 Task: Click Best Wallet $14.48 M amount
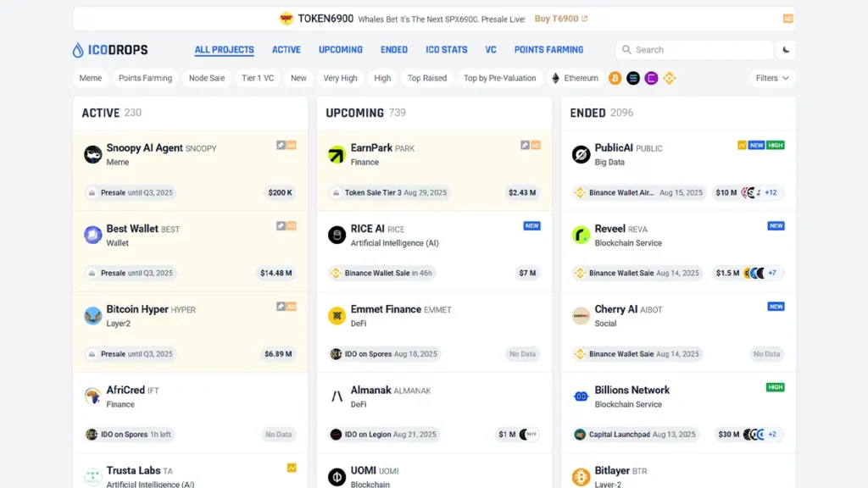coord(276,273)
